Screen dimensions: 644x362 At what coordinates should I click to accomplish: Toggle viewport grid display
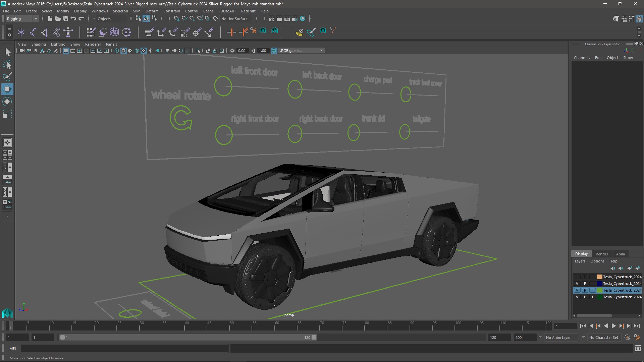click(x=66, y=51)
